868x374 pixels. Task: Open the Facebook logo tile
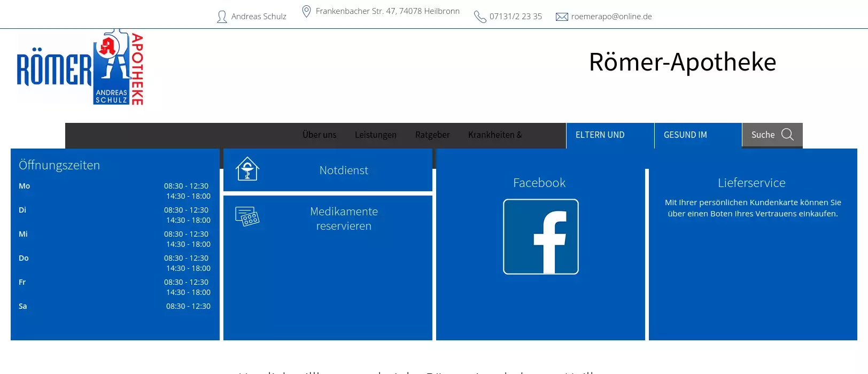pyautogui.click(x=540, y=237)
